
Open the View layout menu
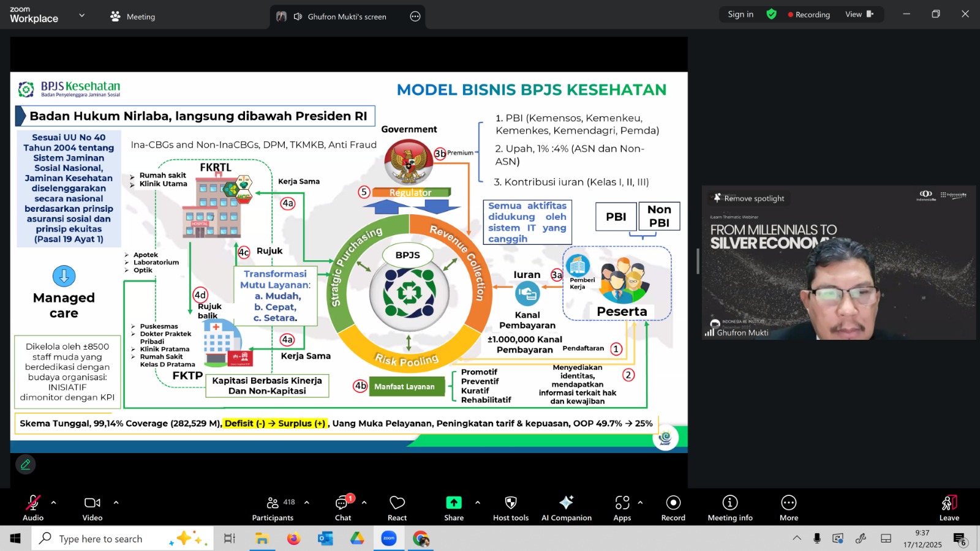pos(859,15)
